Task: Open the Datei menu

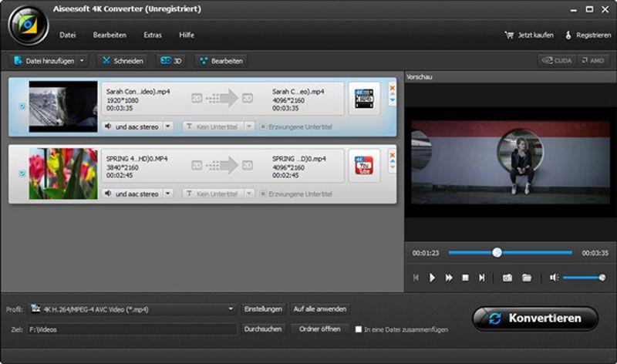Action: [67, 35]
